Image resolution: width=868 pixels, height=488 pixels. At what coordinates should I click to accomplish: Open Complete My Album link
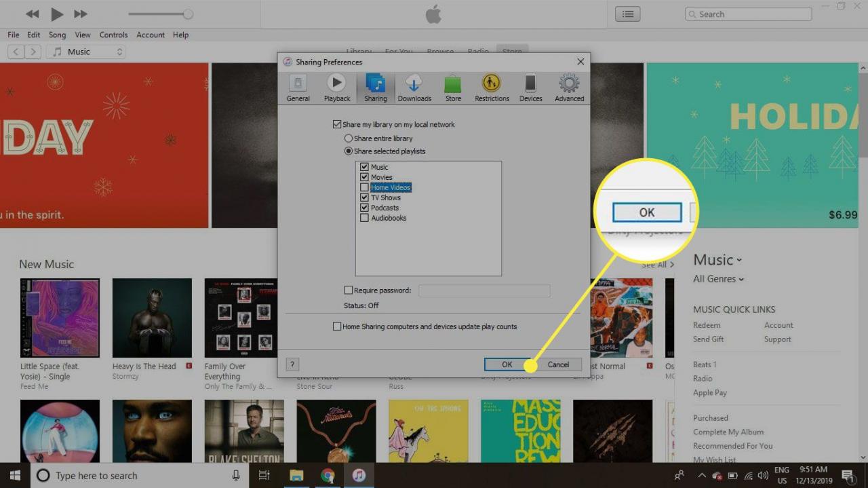[x=728, y=432]
